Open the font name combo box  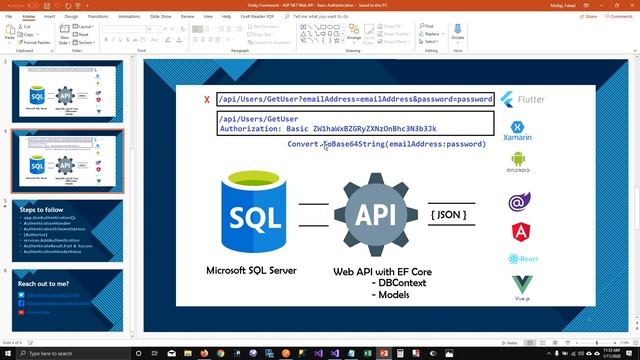124,29
